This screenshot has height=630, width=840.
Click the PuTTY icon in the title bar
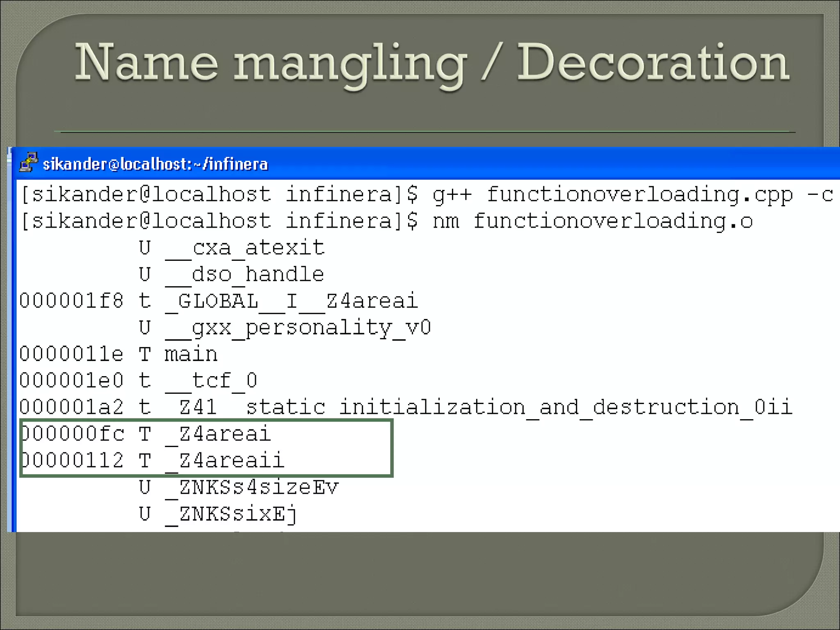[28, 162]
